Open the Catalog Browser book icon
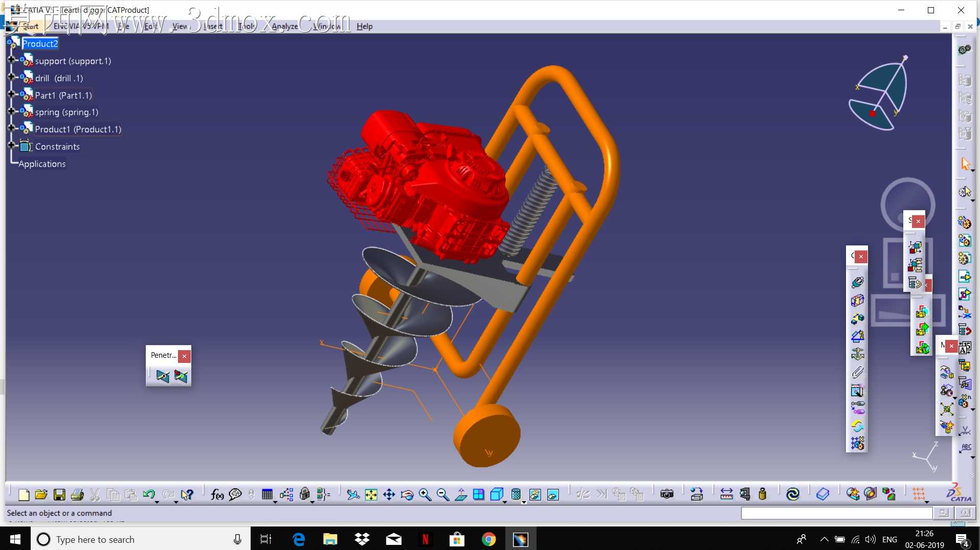Screen dimensions: 980x550 [822, 494]
